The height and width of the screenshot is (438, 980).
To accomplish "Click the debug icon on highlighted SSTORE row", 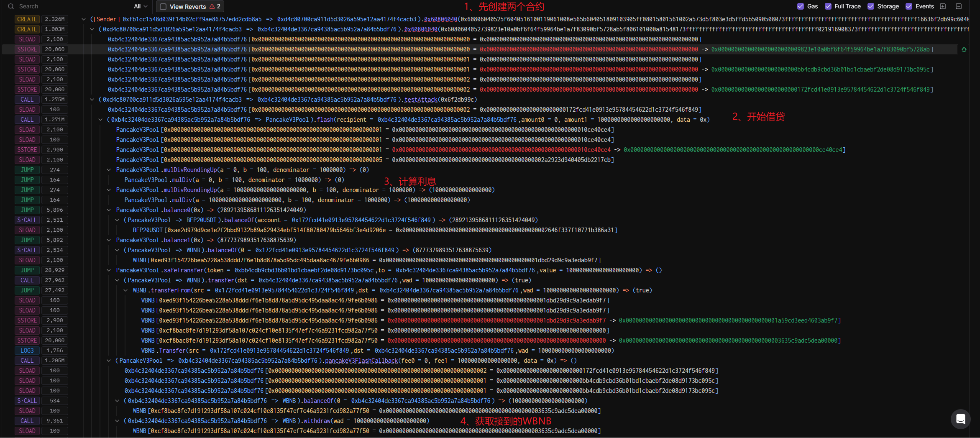I will [x=964, y=49].
